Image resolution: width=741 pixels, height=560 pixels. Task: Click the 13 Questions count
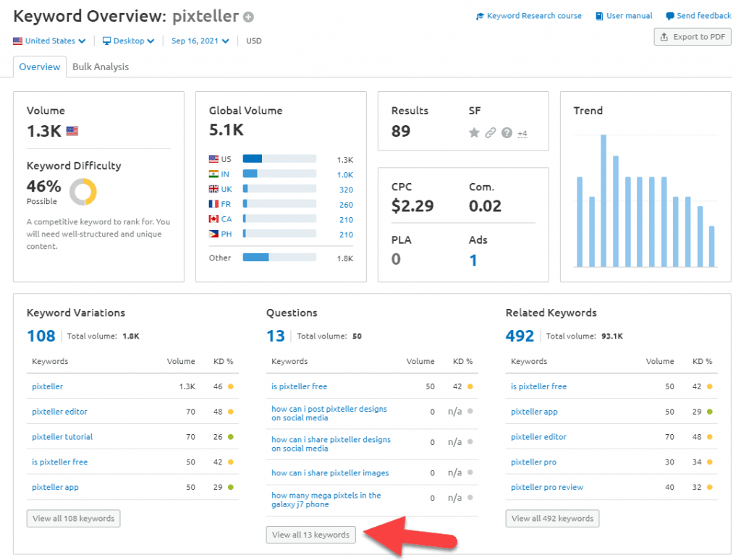pyautogui.click(x=276, y=336)
